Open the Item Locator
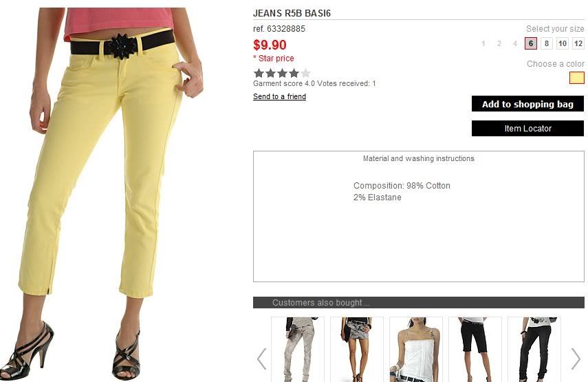The height and width of the screenshot is (382, 588). [527, 128]
